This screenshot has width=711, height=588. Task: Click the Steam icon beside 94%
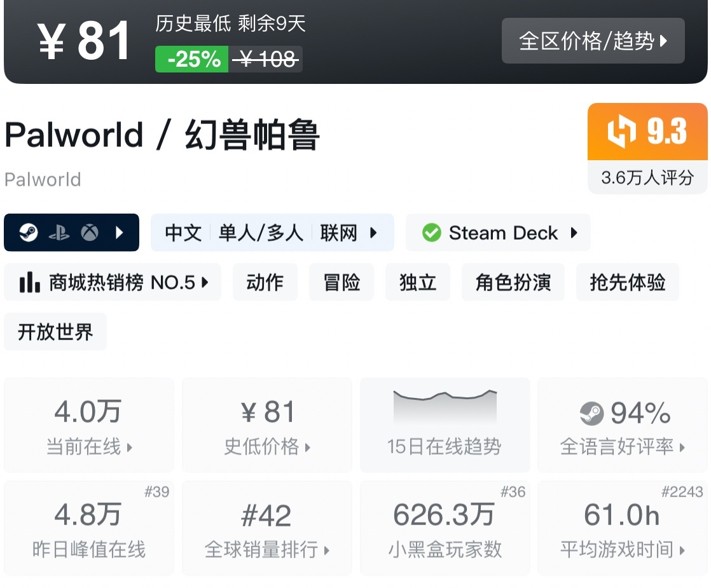coord(591,413)
